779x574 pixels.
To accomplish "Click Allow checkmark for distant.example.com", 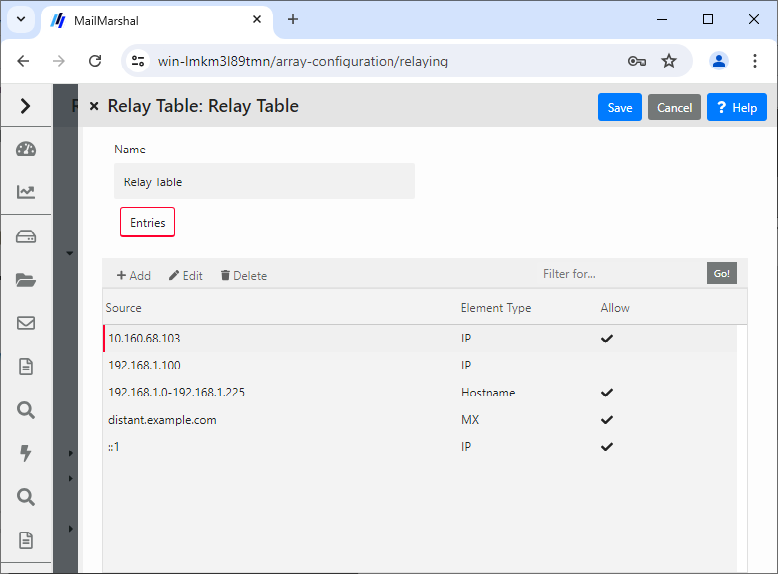I will pyautogui.click(x=607, y=420).
